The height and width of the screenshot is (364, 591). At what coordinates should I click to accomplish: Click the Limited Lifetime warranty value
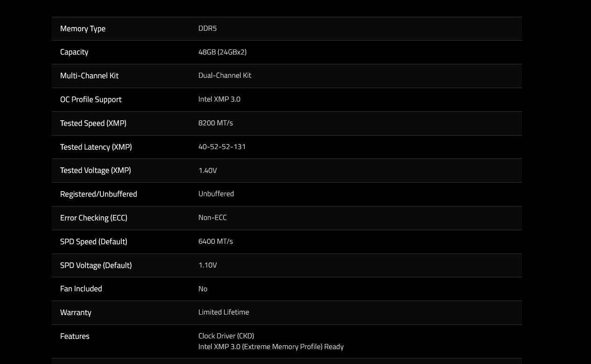click(223, 312)
